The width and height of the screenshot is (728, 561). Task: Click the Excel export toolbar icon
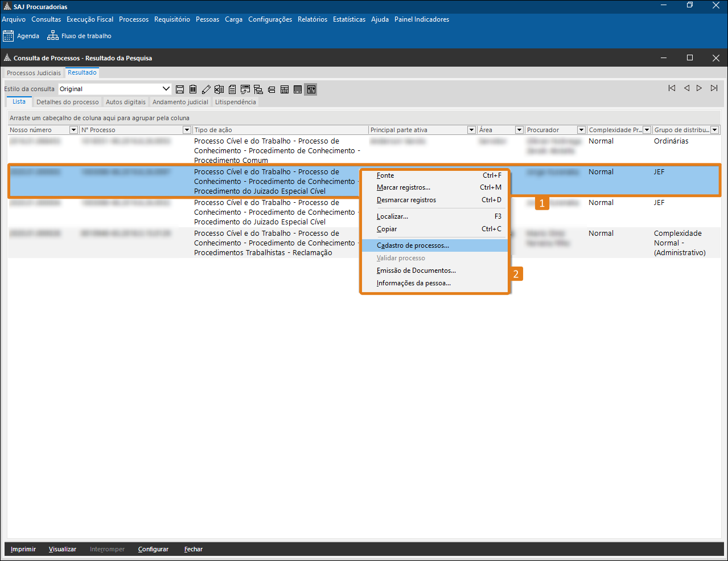219,89
